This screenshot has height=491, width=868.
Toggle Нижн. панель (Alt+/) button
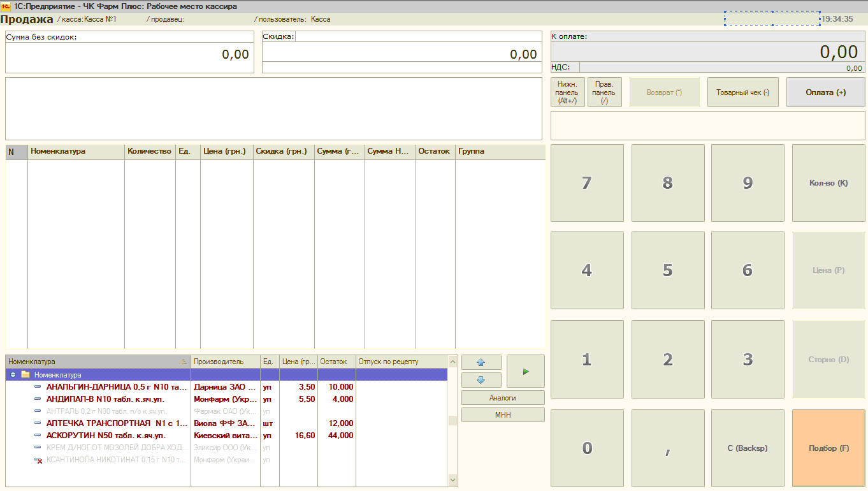(567, 92)
